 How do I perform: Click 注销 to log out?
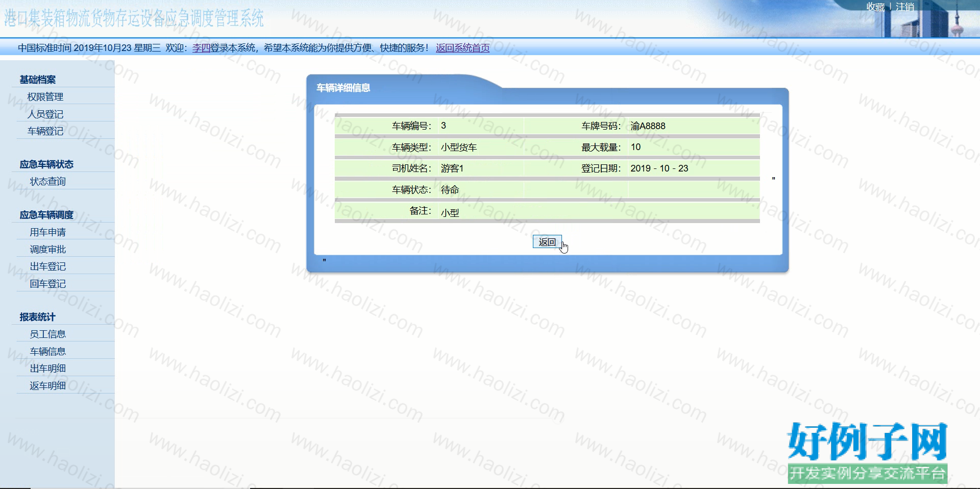pyautogui.click(x=905, y=7)
